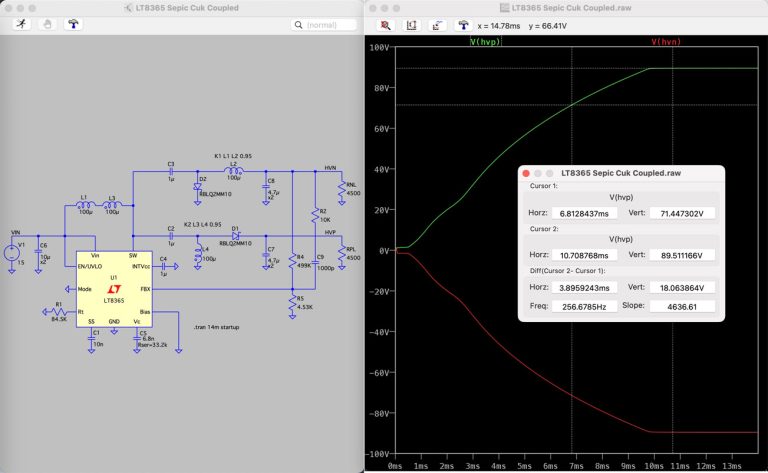
Task: Click the Halt simulation hand icon
Action: pyautogui.click(x=47, y=24)
